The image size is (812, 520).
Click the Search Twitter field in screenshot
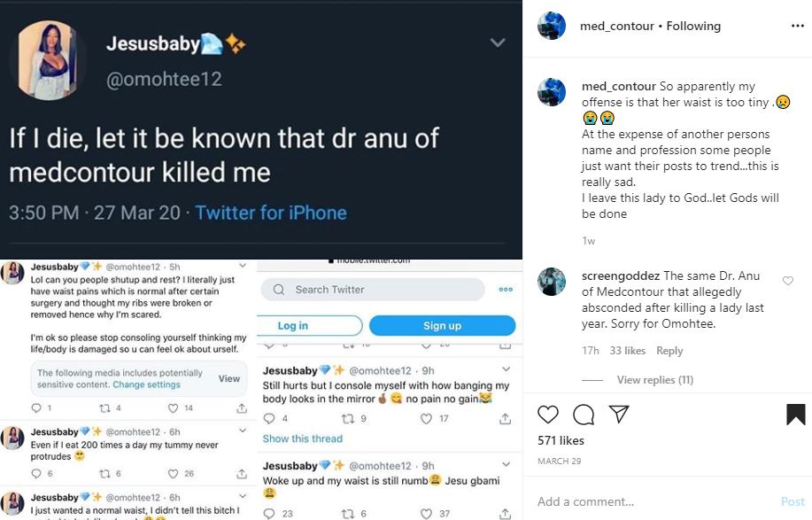point(373,290)
